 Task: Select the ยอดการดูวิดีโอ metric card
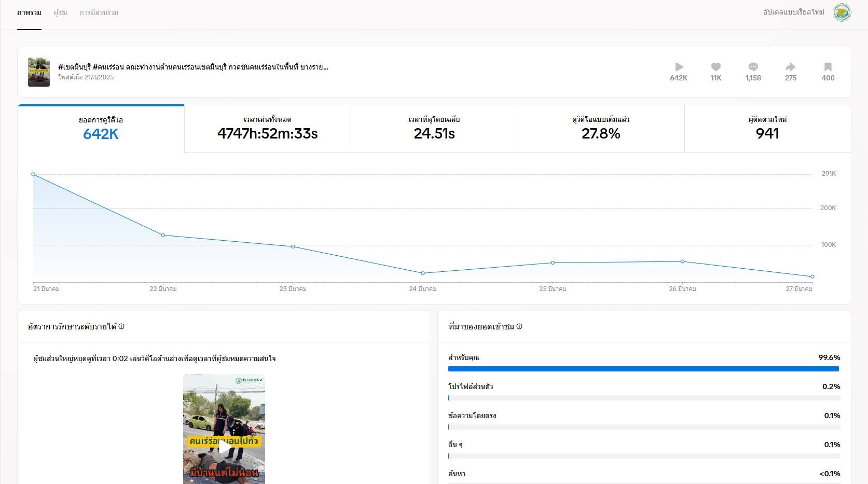tap(101, 129)
